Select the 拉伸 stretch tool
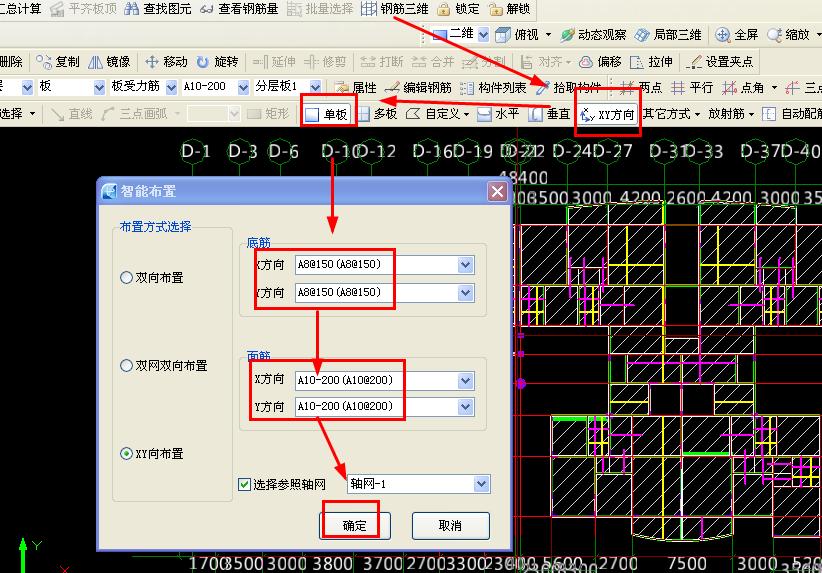Image resolution: width=822 pixels, height=573 pixels. [651, 62]
